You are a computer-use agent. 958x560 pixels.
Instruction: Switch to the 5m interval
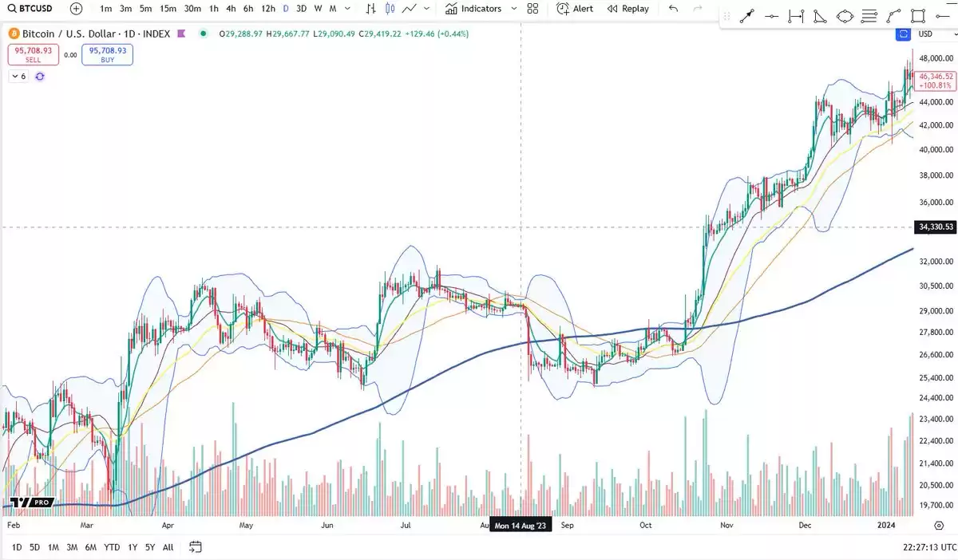coord(145,8)
